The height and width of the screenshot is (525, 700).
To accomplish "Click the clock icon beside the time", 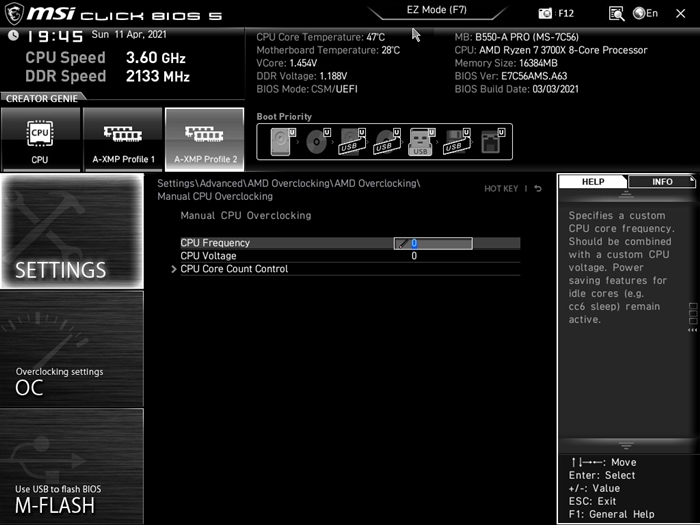I will (13, 35).
